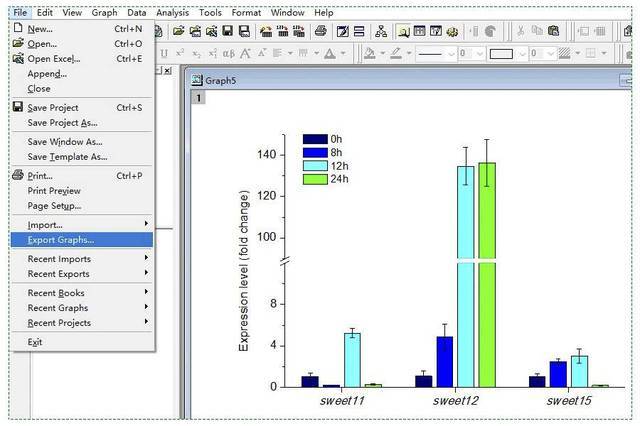Close the left panel with x button
This screenshot has width=640, height=426.
click(x=167, y=71)
